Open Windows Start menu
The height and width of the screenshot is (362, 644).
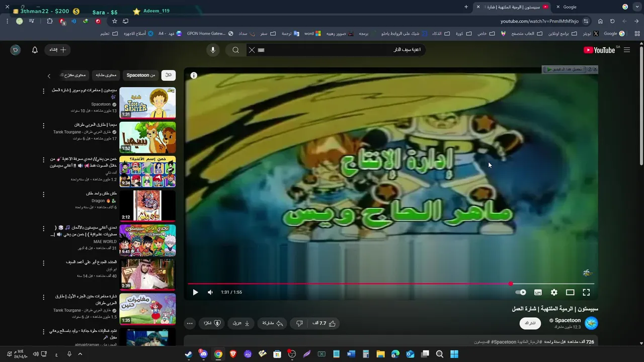pos(454,354)
